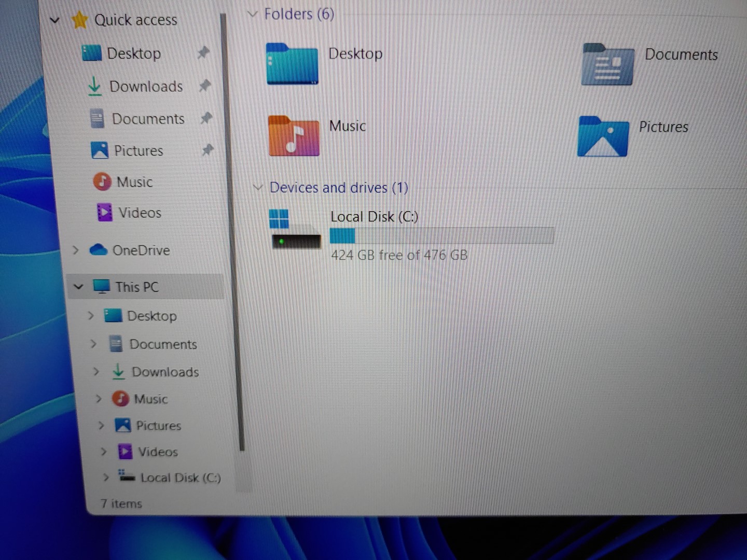The width and height of the screenshot is (747, 560).
Task: Click the Pictures folder name in Folders
Action: coord(663,127)
